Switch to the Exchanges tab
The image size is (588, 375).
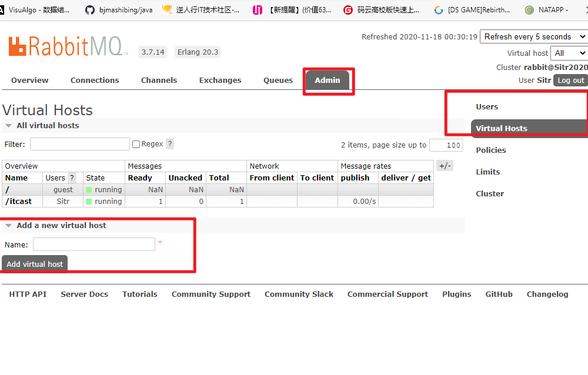(x=220, y=81)
